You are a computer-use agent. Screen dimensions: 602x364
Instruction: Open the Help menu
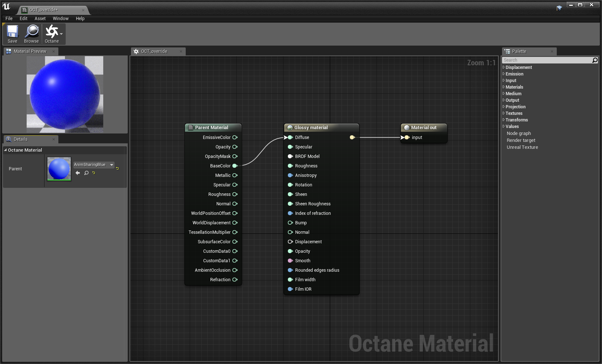pyautogui.click(x=80, y=19)
